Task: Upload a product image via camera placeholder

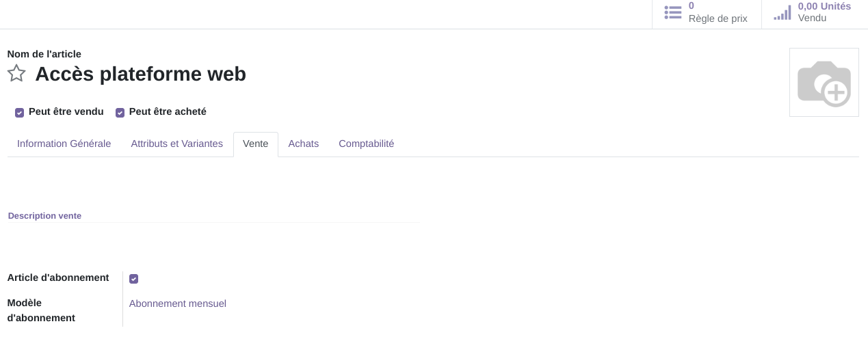Action: click(824, 83)
